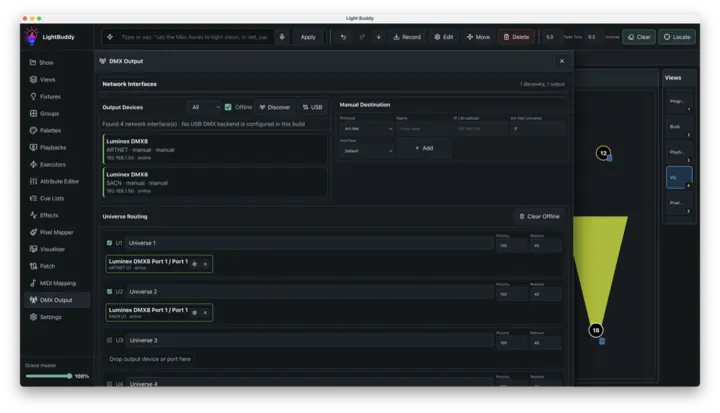Viewport: 720px width, 413px height.
Task: Click the down arrow toolbar icon
Action: pos(379,37)
